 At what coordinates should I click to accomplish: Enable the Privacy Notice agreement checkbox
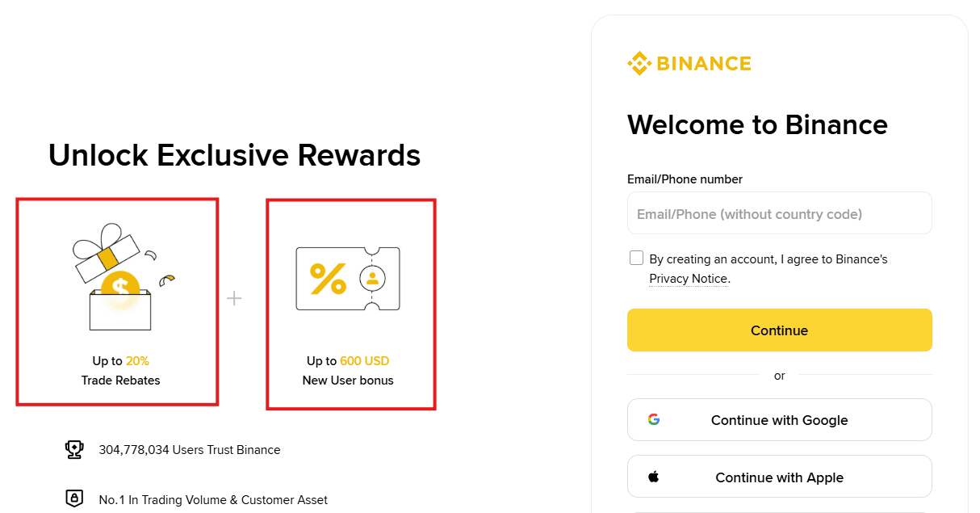(x=636, y=257)
